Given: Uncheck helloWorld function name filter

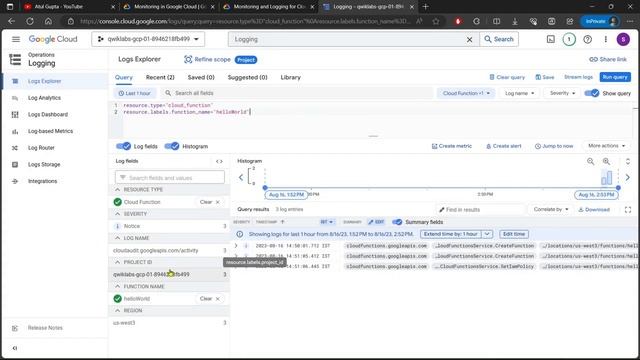Looking at the screenshot, I should point(118,299).
